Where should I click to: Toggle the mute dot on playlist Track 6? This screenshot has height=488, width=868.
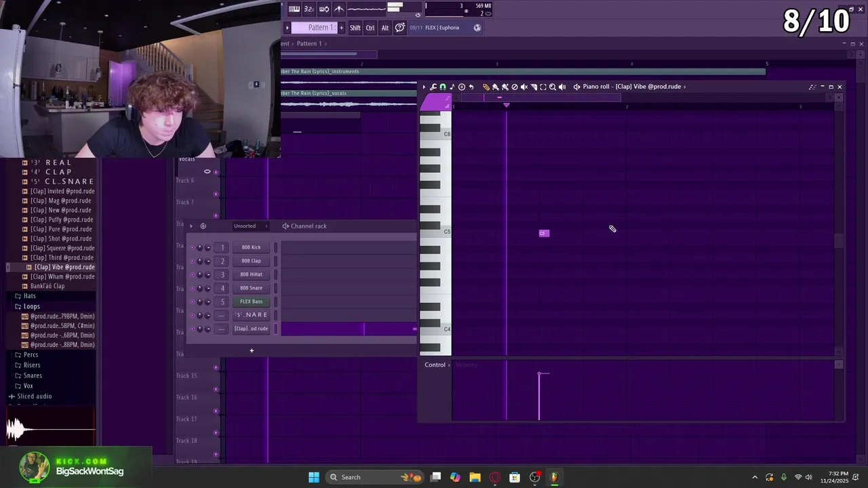point(216,194)
